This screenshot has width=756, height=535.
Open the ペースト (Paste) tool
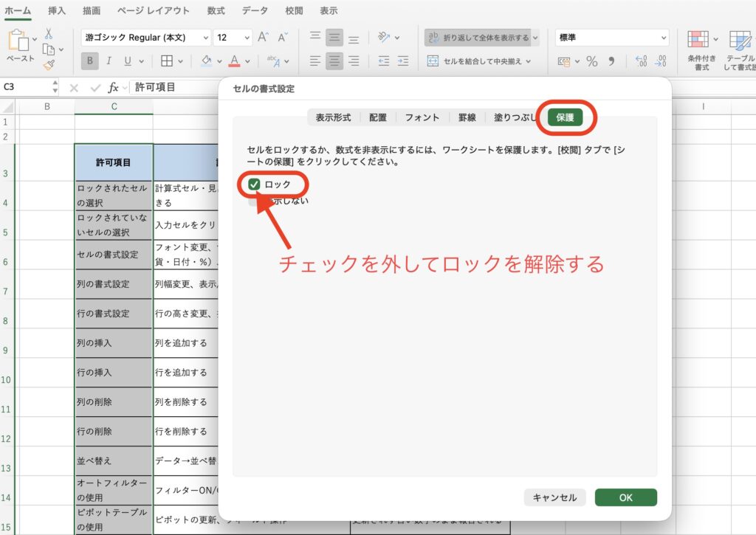click(18, 41)
